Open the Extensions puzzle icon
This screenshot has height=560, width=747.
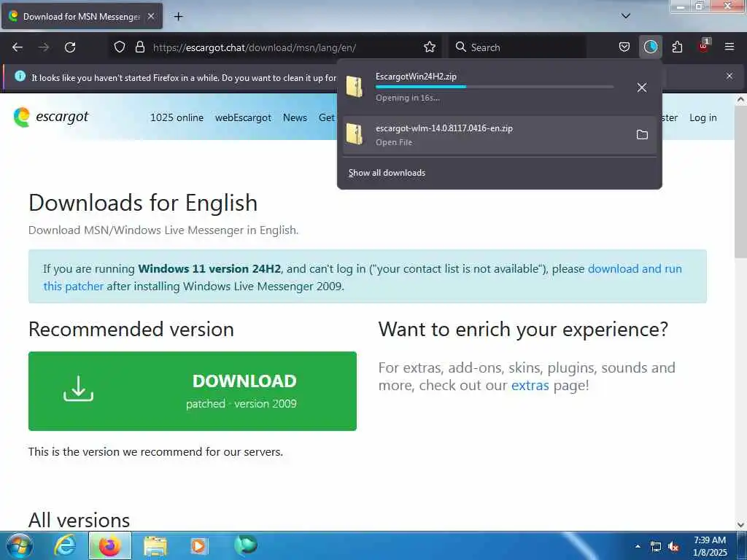(677, 47)
